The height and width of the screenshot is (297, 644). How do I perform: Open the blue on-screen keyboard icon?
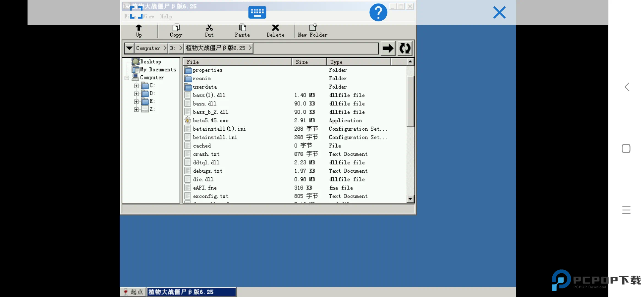coord(257,12)
